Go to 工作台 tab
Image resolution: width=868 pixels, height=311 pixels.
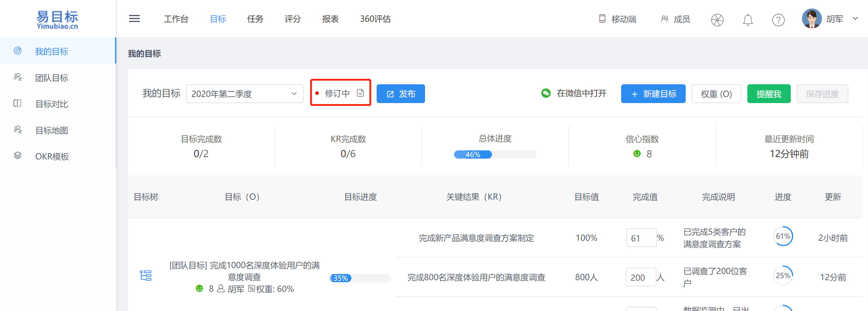(x=176, y=19)
